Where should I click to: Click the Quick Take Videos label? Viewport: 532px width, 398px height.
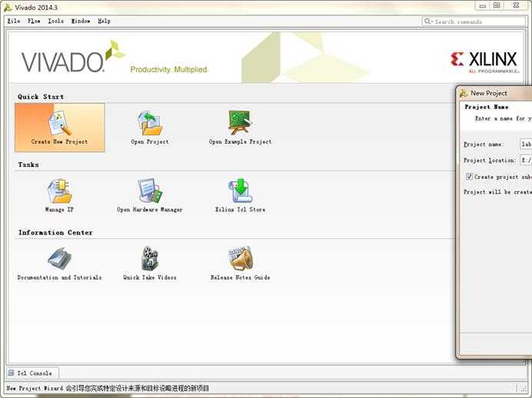pyautogui.click(x=150, y=277)
